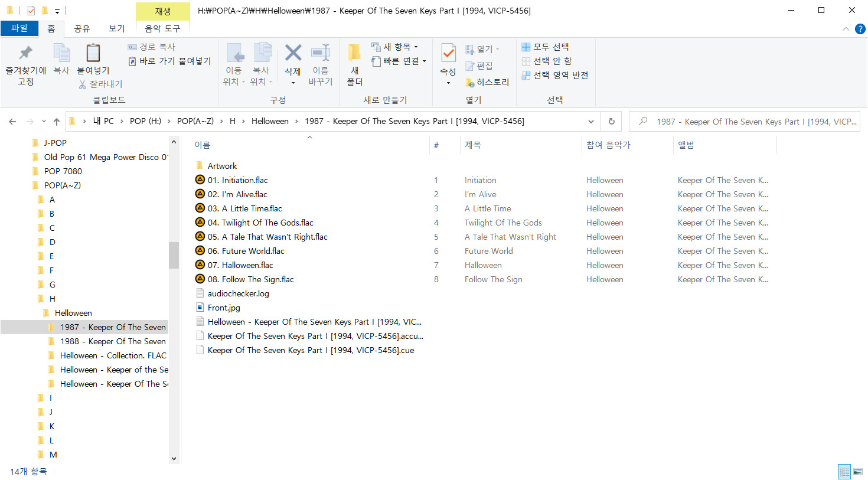This screenshot has height=480, width=868.
Task: Collapse the ribbon with the chevron
Action: 846,28
